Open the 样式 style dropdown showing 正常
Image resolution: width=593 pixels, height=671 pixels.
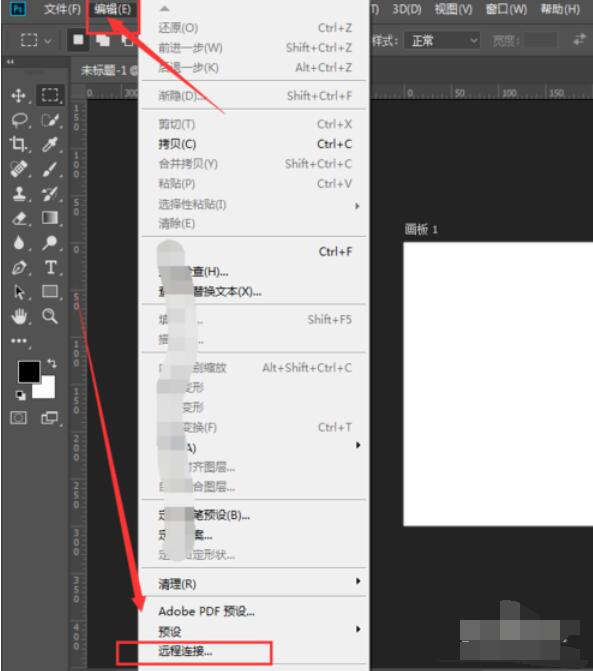pos(442,41)
